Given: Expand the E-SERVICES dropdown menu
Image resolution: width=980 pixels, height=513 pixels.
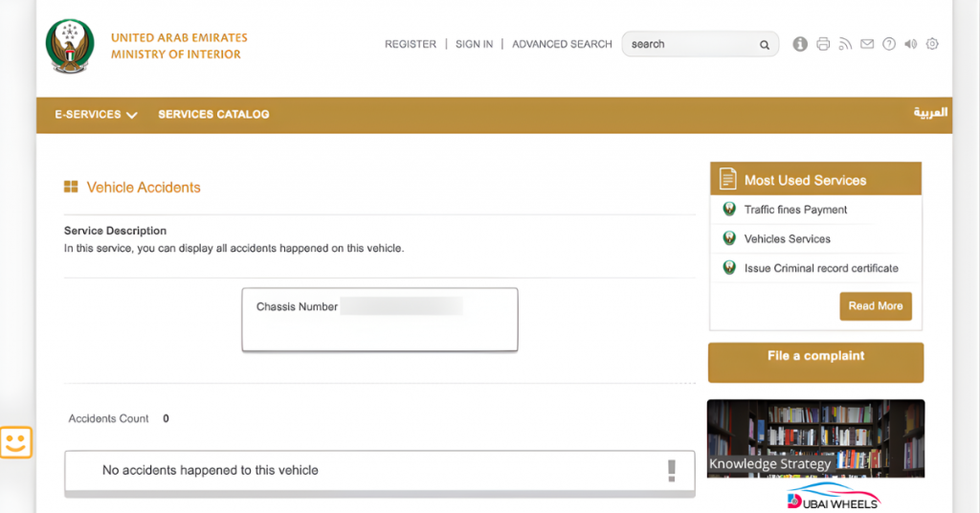Looking at the screenshot, I should click(x=96, y=114).
